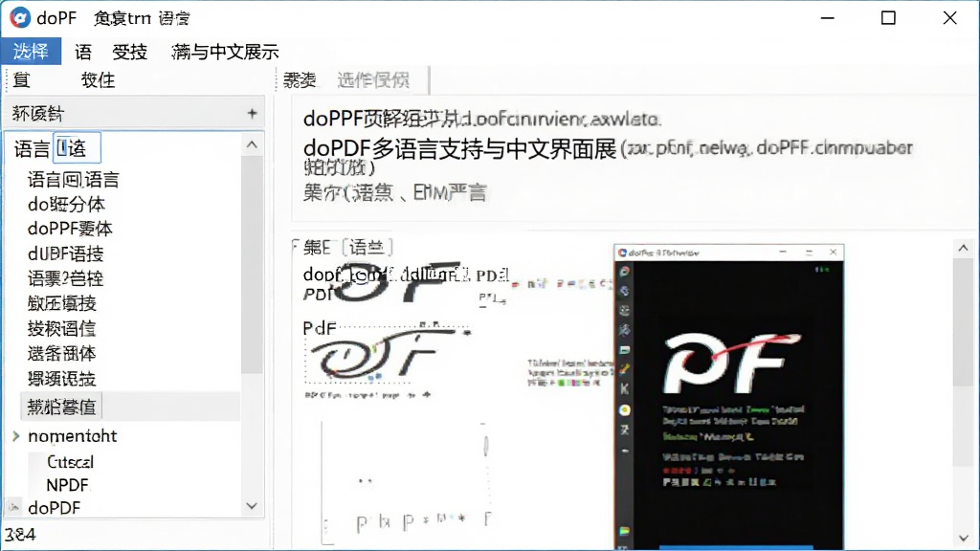Screen dimensions: 980x551
Task: Click the tree list scrollbar thumb
Action: (x=252, y=265)
